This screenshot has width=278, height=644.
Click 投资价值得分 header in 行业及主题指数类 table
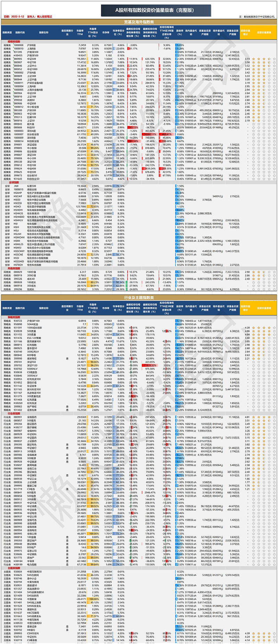pyautogui.click(x=245, y=308)
